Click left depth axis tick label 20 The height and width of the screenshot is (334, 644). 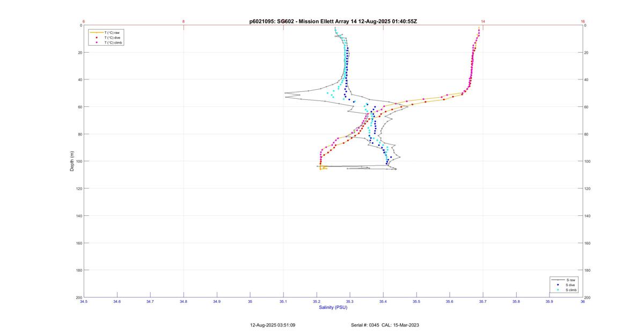click(x=79, y=53)
